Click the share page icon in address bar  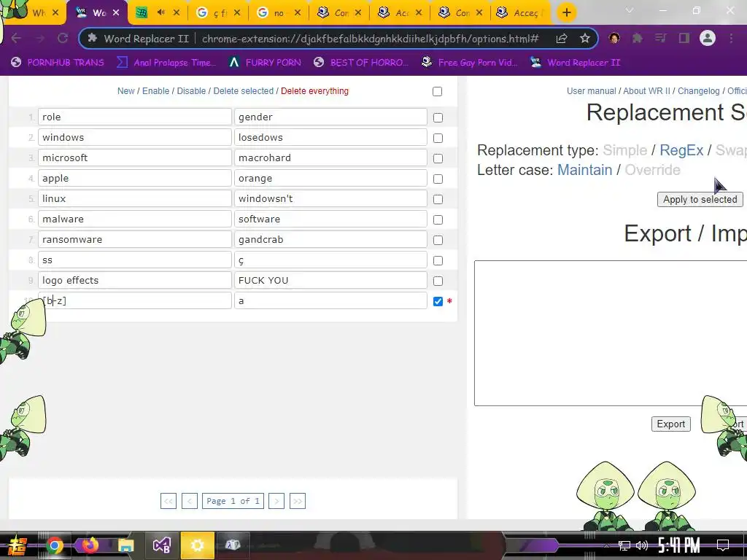pyautogui.click(x=562, y=39)
